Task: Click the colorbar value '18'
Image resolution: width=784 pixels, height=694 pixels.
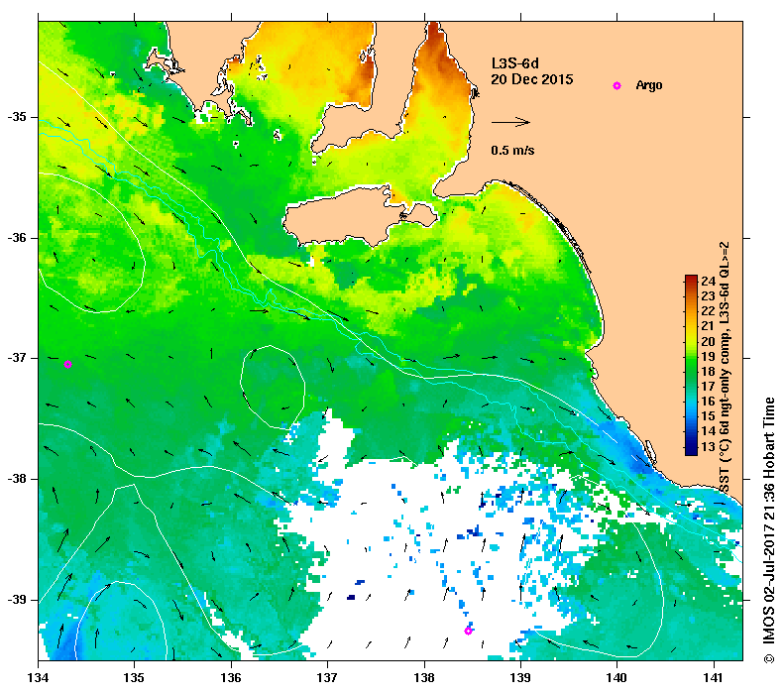Action: (x=708, y=372)
